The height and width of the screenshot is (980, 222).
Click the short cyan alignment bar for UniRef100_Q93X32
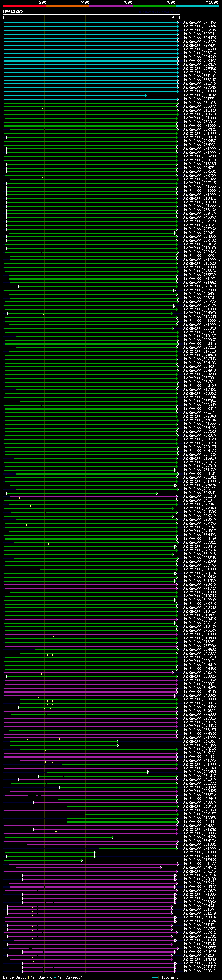click(x=75, y=95)
